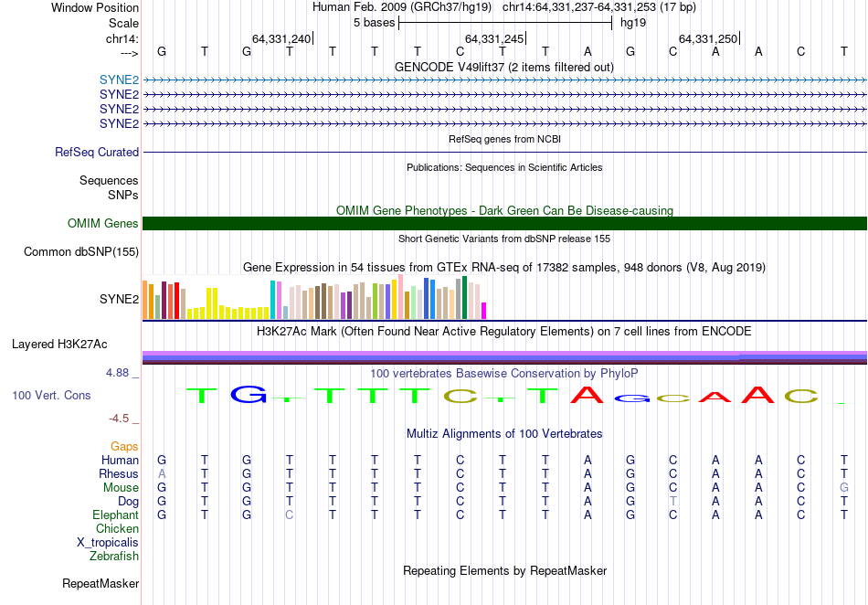
Task: Click the Mouse alignment row label
Action: coord(121,488)
